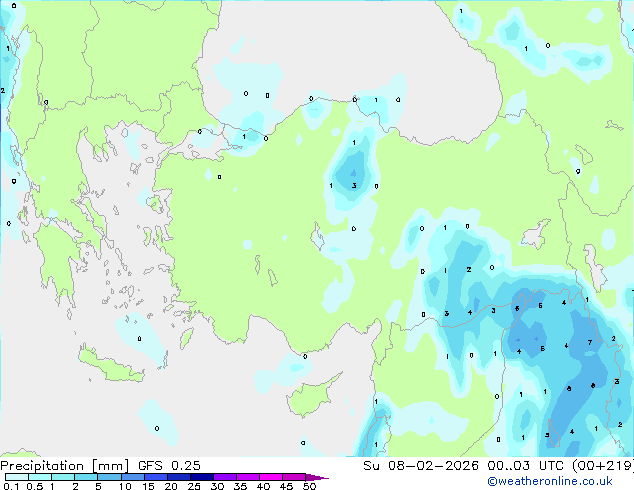
Task: Select the 10–15 mm legend color swatch
Action: click(x=133, y=477)
